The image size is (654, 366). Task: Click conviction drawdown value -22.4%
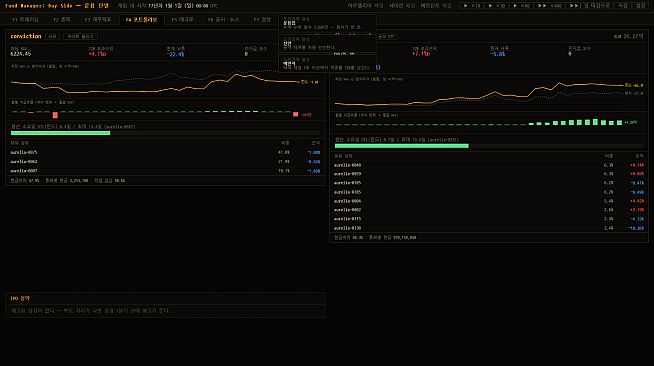click(x=175, y=54)
